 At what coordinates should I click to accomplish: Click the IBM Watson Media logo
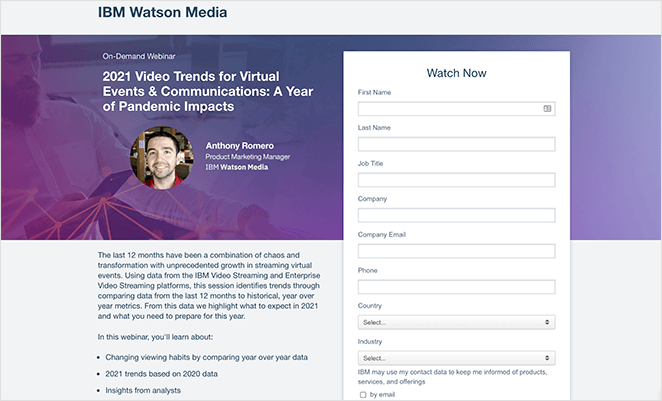pyautogui.click(x=163, y=12)
